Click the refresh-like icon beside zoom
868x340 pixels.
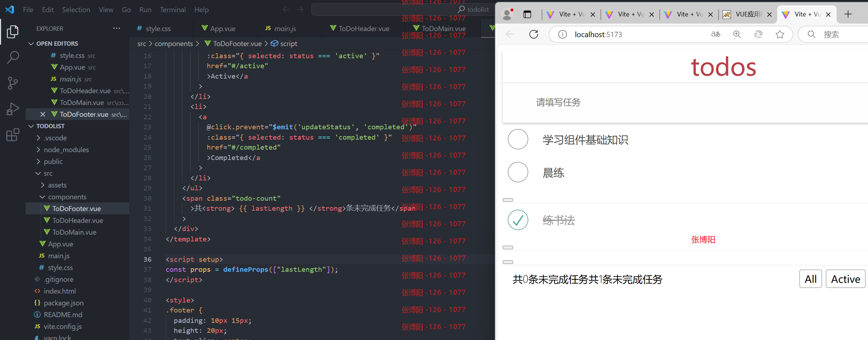(x=758, y=34)
